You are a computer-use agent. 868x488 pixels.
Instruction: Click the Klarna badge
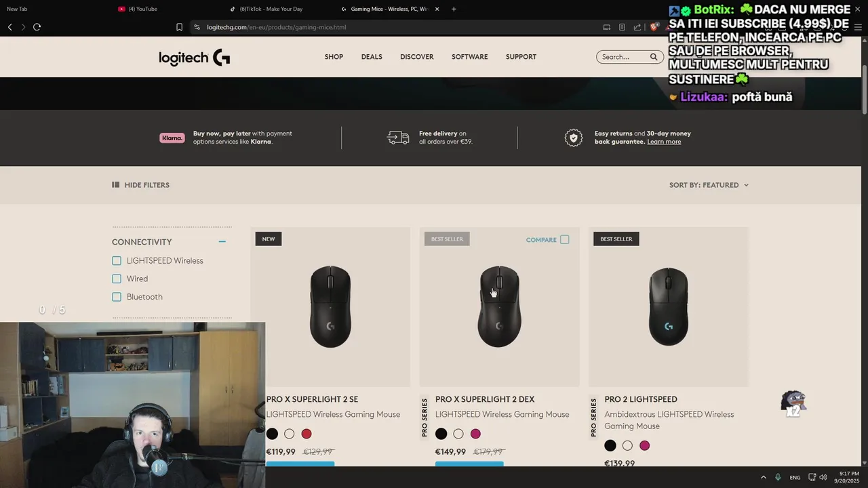pos(172,138)
